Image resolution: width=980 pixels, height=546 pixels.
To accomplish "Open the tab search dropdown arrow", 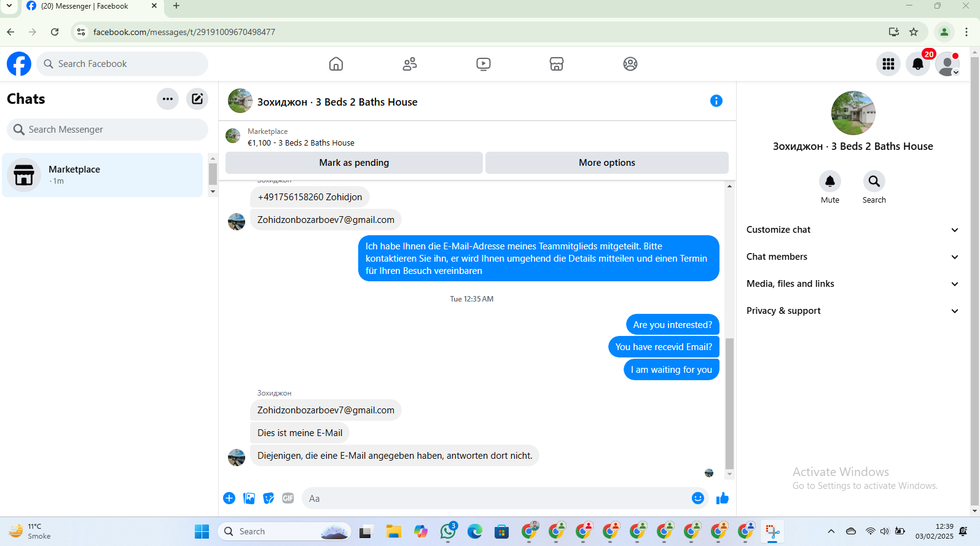I will [x=9, y=6].
